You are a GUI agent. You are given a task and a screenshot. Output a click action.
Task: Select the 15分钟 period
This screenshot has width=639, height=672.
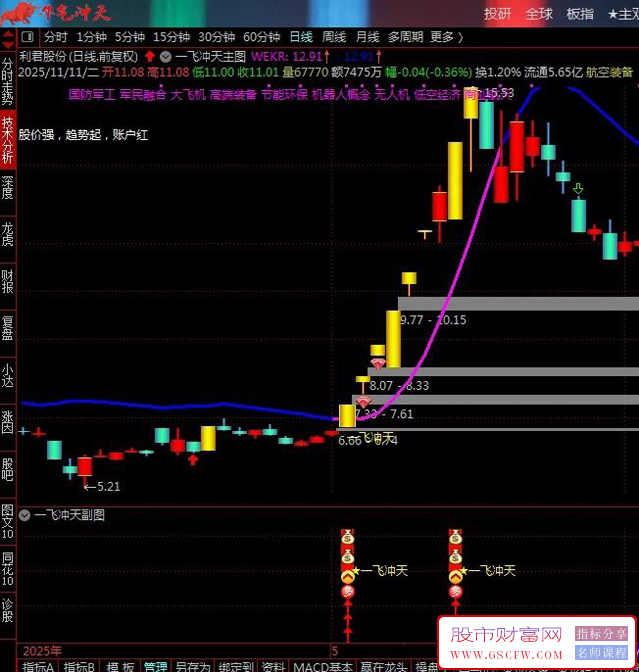pyautogui.click(x=171, y=37)
